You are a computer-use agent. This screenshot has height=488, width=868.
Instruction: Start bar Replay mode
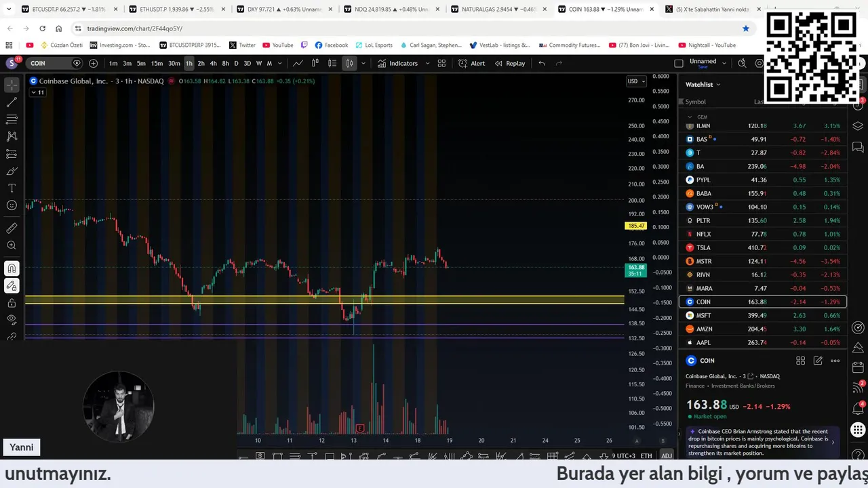(x=510, y=63)
